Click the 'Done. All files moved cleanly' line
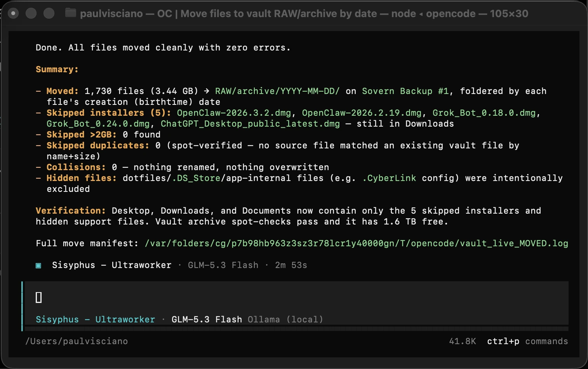Image resolution: width=588 pixels, height=369 pixels. (163, 47)
